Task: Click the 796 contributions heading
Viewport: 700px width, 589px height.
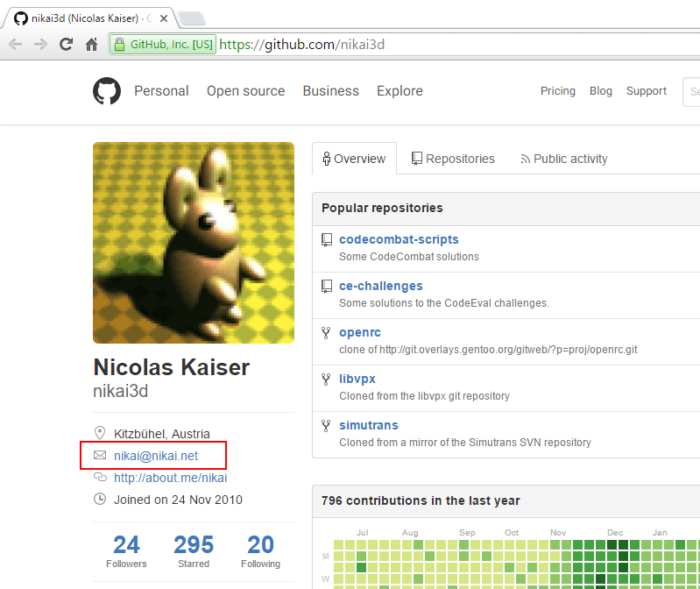Action: tap(421, 500)
